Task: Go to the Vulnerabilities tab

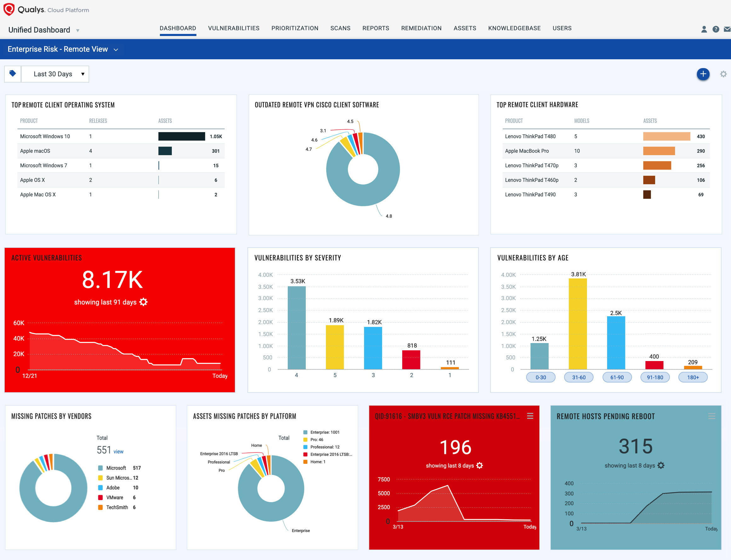Action: [234, 28]
